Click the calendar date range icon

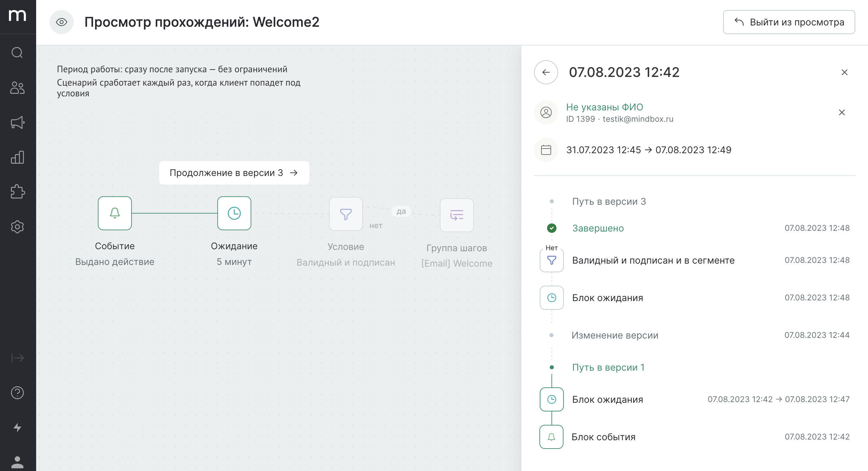(546, 150)
